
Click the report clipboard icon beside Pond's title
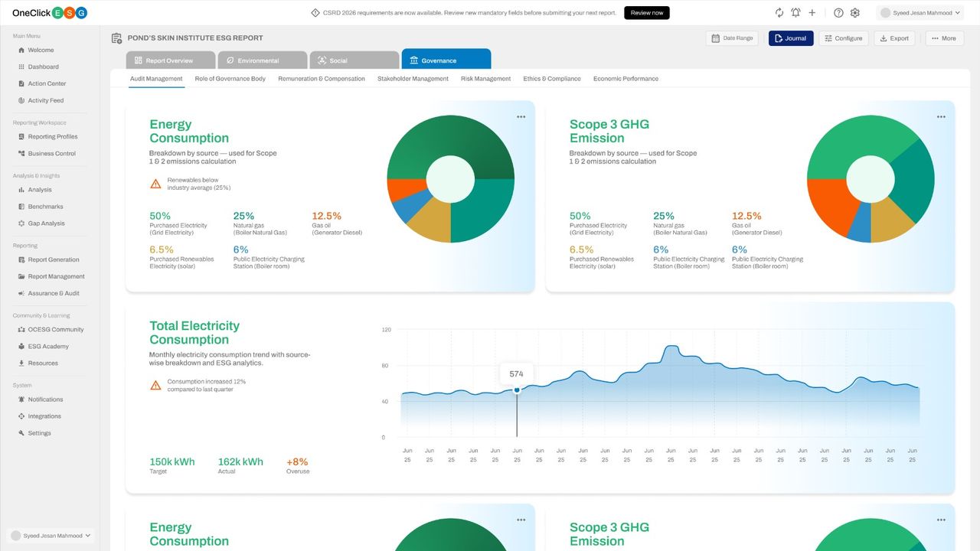tap(116, 38)
